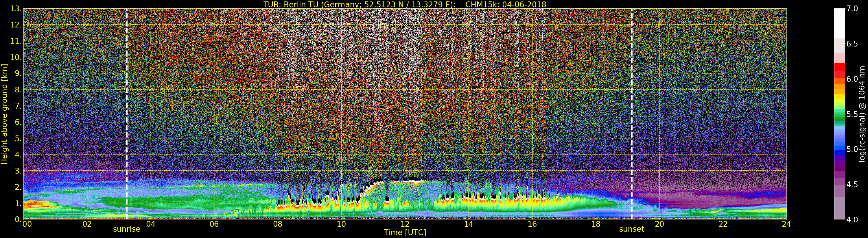Click the 24 tick on the time axis
The width and height of the screenshot is (868, 238).
[786, 224]
